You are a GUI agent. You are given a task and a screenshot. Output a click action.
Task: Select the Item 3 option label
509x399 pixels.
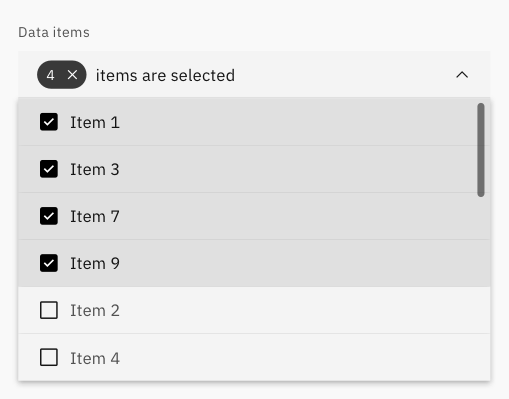pos(95,169)
